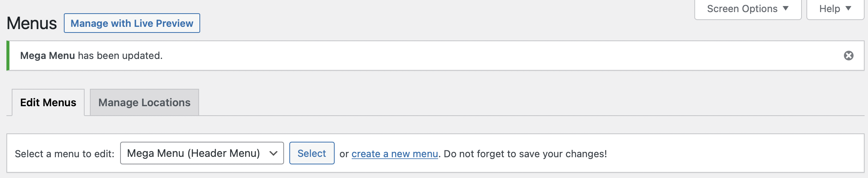Switch to the Manage Locations tab

pos(144,102)
